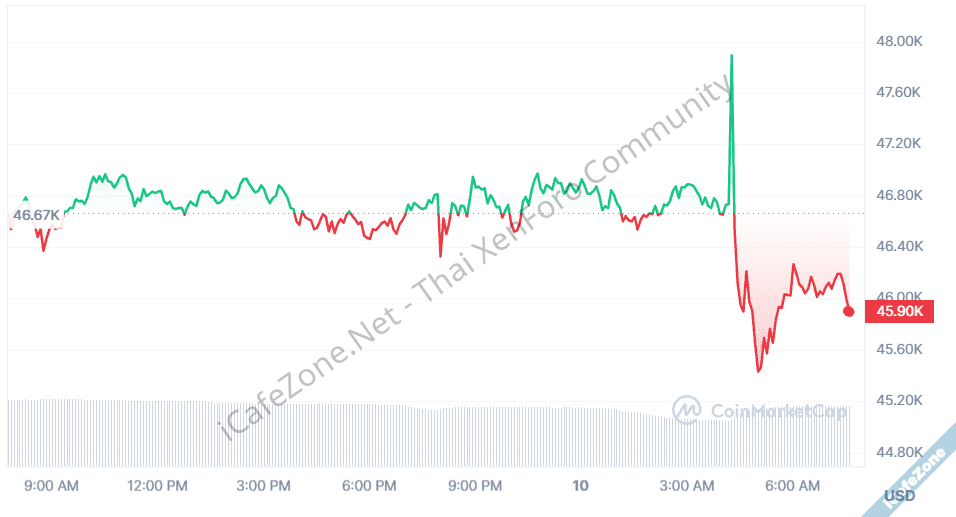Click the red current-price dot on the line
Image resolution: width=956 pixels, height=517 pixels.
pyautogui.click(x=849, y=311)
